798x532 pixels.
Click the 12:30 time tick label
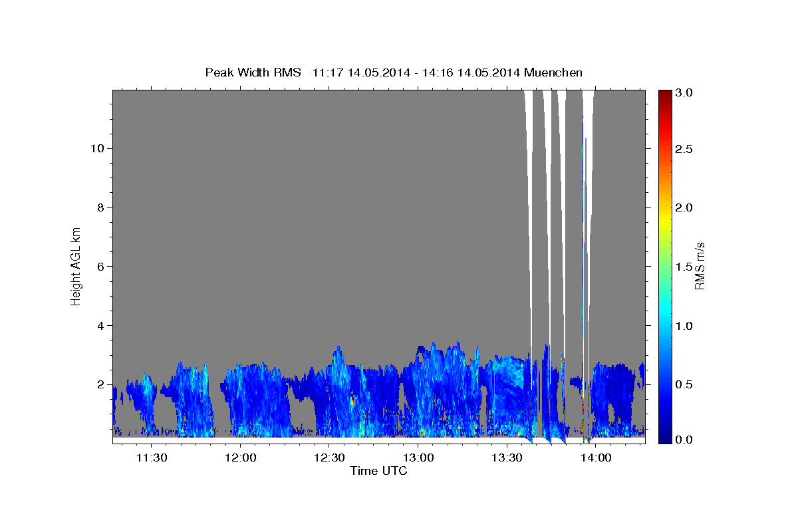click(330, 458)
